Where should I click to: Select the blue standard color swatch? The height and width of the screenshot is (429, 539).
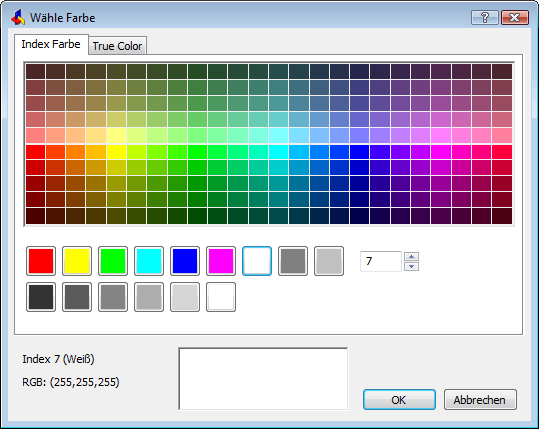[185, 261]
